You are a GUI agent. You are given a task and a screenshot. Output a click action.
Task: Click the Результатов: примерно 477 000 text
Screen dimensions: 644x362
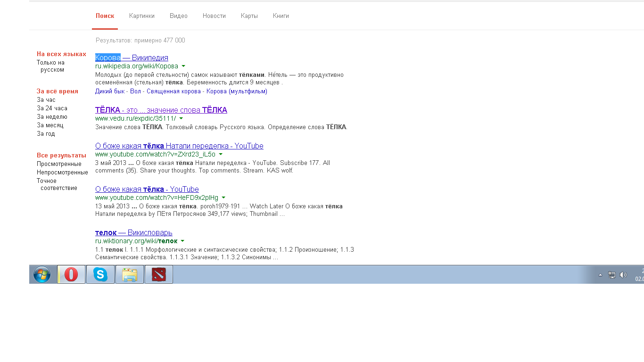(x=140, y=41)
